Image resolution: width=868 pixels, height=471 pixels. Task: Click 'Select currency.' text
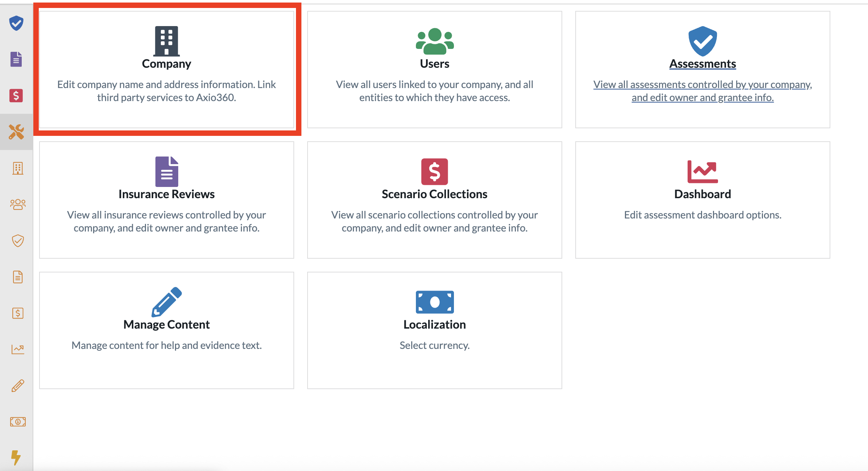(435, 345)
